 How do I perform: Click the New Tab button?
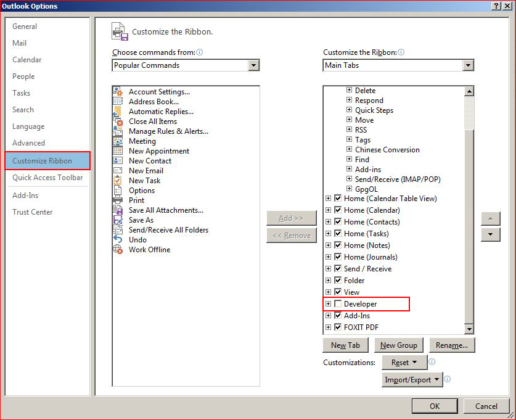click(x=345, y=345)
